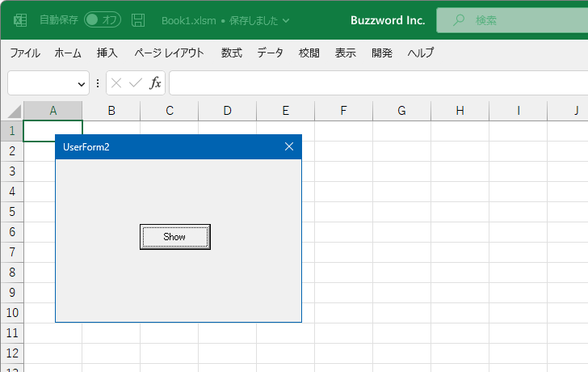588x372 pixels.
Task: Click the formula bar input area
Action: tap(379, 83)
